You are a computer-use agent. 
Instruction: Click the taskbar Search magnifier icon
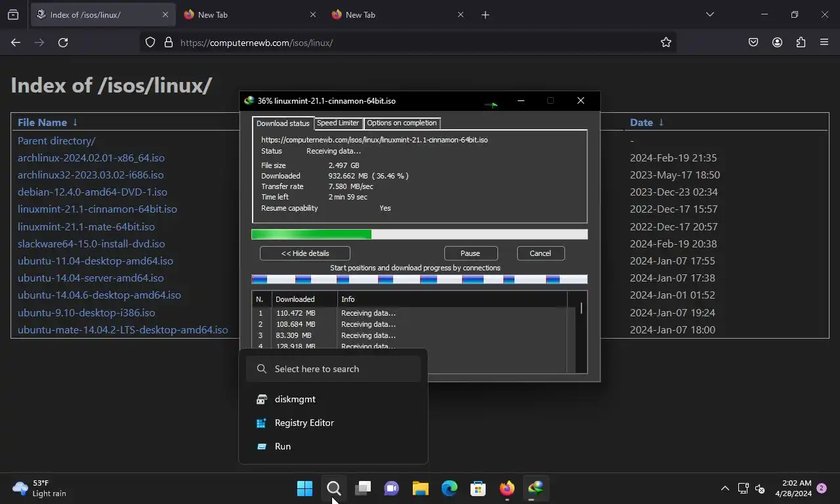click(333, 488)
